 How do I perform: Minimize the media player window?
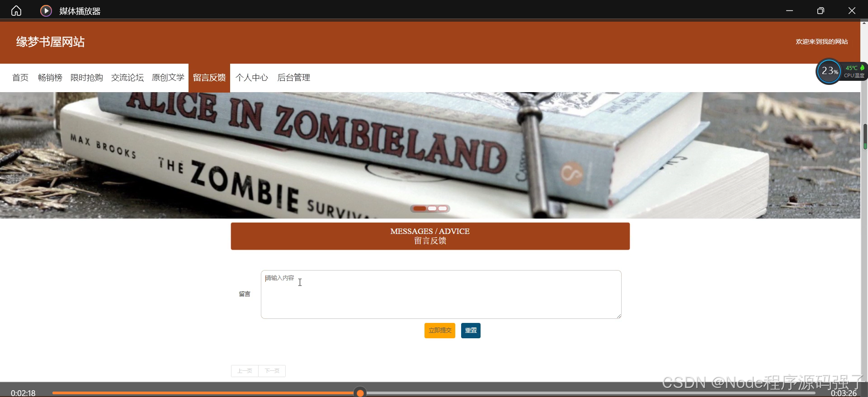coord(789,10)
